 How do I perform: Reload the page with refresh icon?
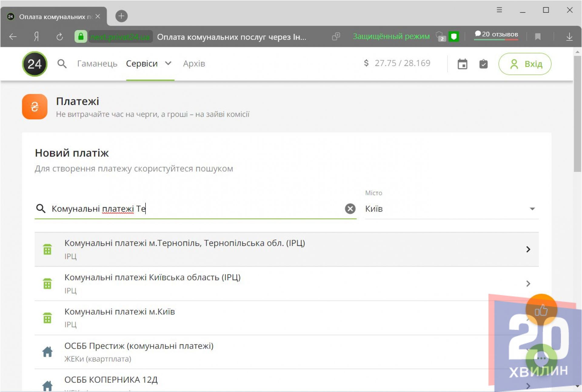coord(60,37)
